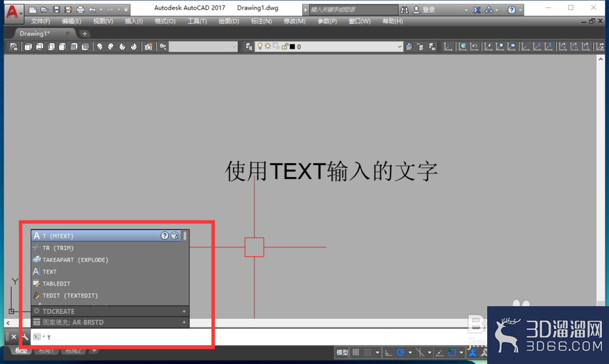Screen dimensions: 609x364
Task: Click the UCS Z-axis vector icon
Action: coord(537,47)
